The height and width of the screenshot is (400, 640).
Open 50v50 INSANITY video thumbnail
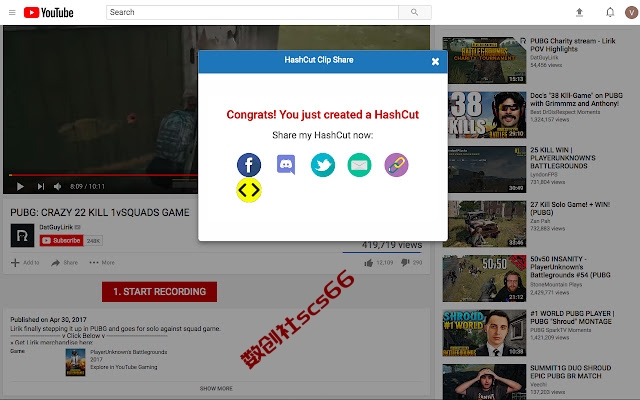click(x=484, y=278)
